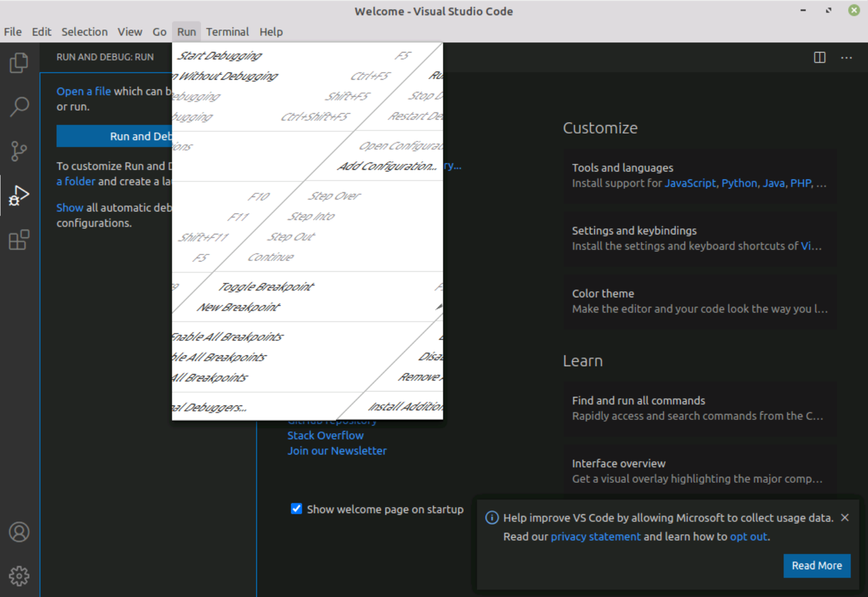Uncheck Show welcome page on startup

click(296, 509)
